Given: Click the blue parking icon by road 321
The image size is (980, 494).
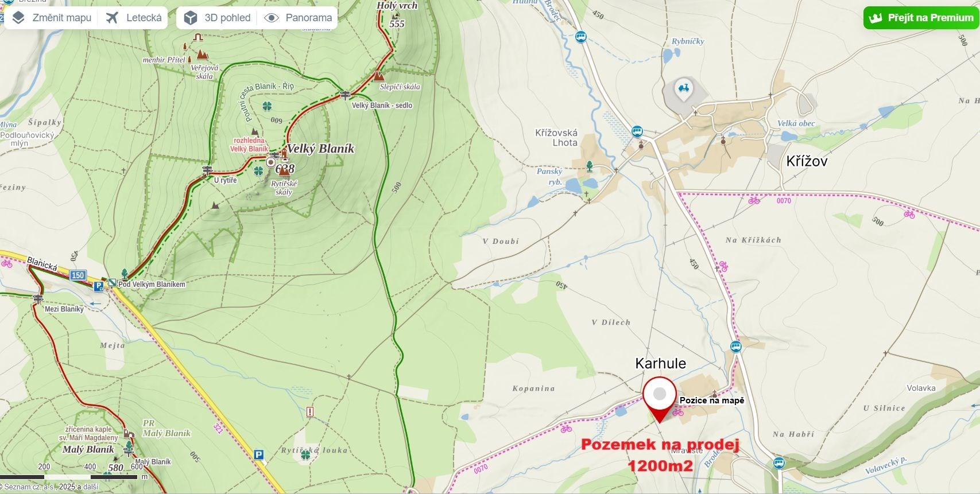Looking at the screenshot, I should click(x=259, y=454).
